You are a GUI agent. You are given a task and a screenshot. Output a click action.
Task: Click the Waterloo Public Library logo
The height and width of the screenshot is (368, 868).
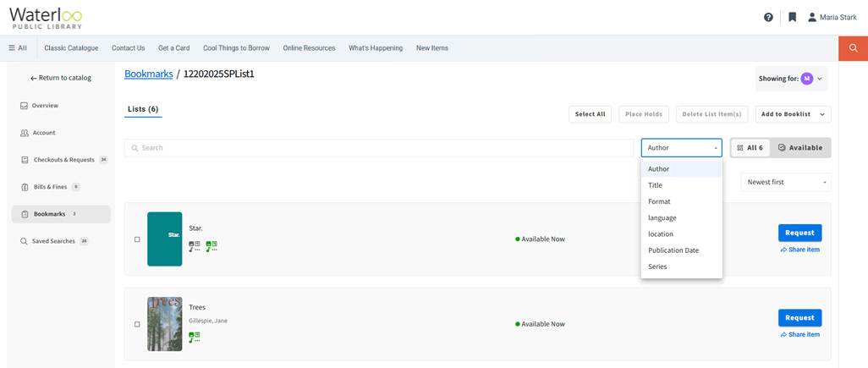46,18
